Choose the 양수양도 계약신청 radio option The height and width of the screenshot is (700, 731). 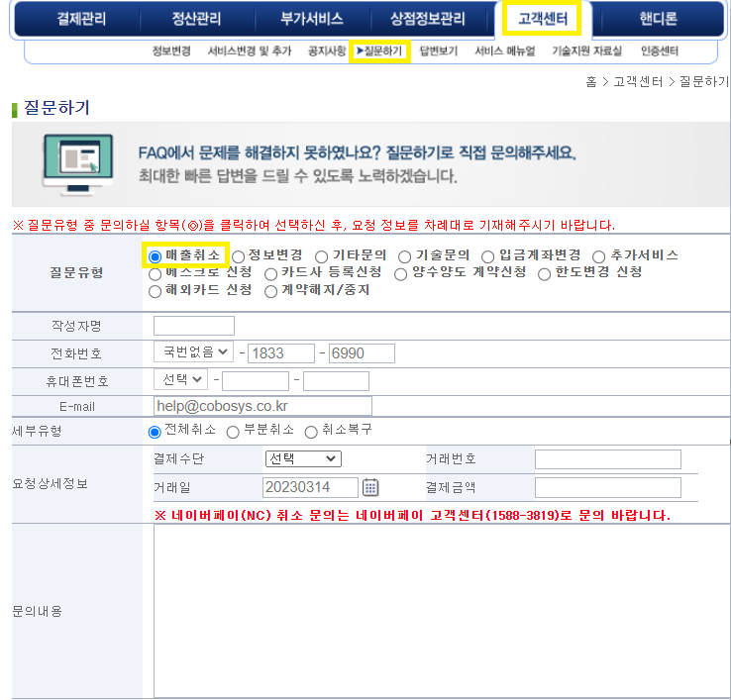tap(400, 274)
